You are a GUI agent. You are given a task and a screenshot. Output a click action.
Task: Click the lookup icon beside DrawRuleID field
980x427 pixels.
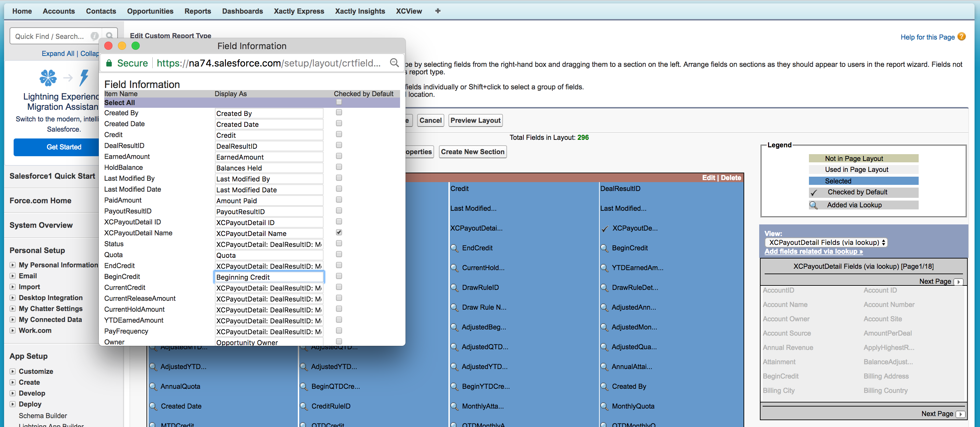[454, 288]
